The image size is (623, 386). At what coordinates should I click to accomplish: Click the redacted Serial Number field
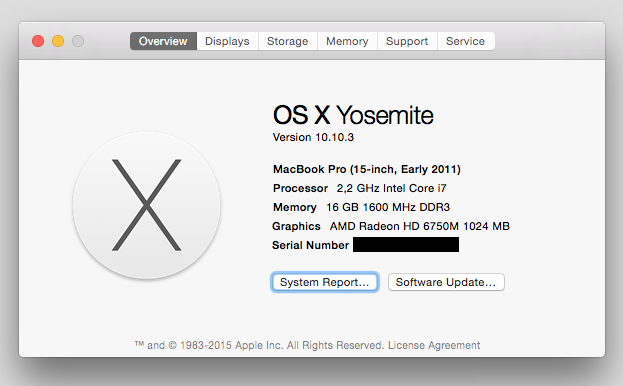406,245
